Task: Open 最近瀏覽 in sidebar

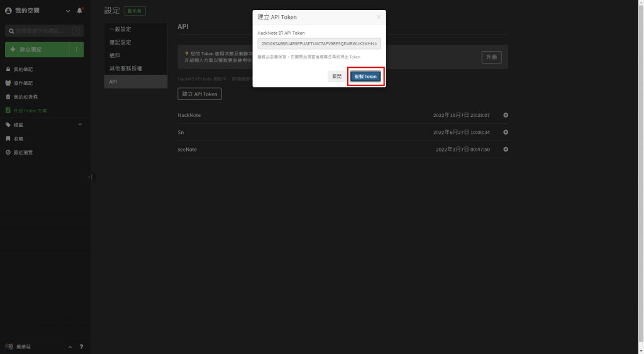Action: tap(23, 152)
